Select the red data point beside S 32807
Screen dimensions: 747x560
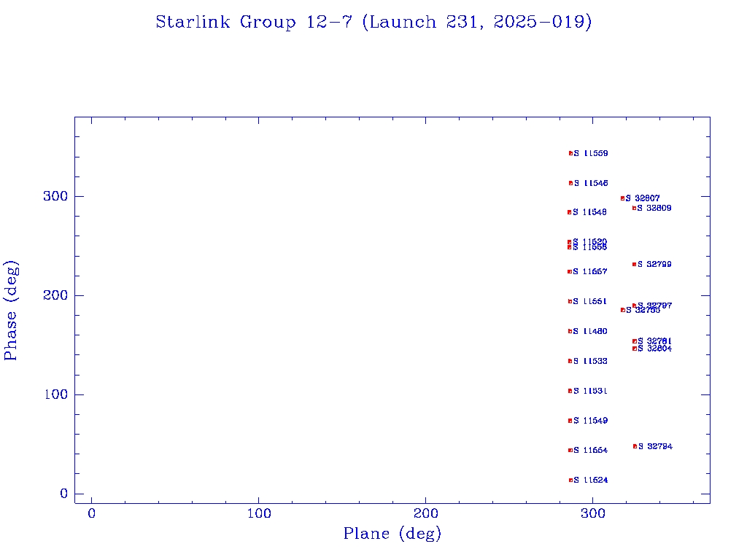click(623, 198)
